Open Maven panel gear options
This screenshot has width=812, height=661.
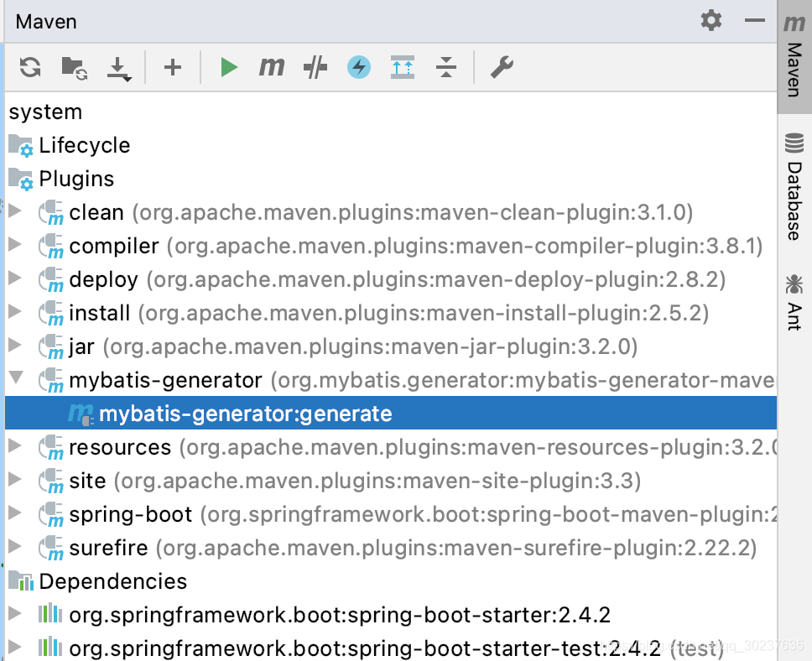coord(711,21)
